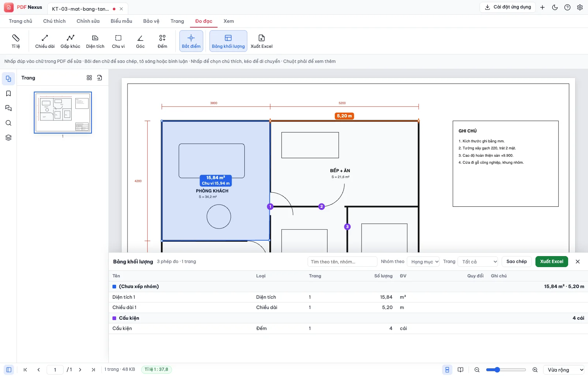Toggle the left sidebar visibility
Image resolution: width=588 pixels, height=376 pixels.
pos(9,370)
